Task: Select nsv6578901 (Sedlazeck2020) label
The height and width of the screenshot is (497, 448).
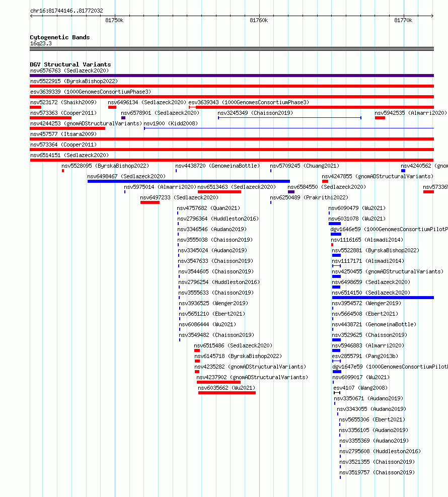Action: pyautogui.click(x=160, y=113)
